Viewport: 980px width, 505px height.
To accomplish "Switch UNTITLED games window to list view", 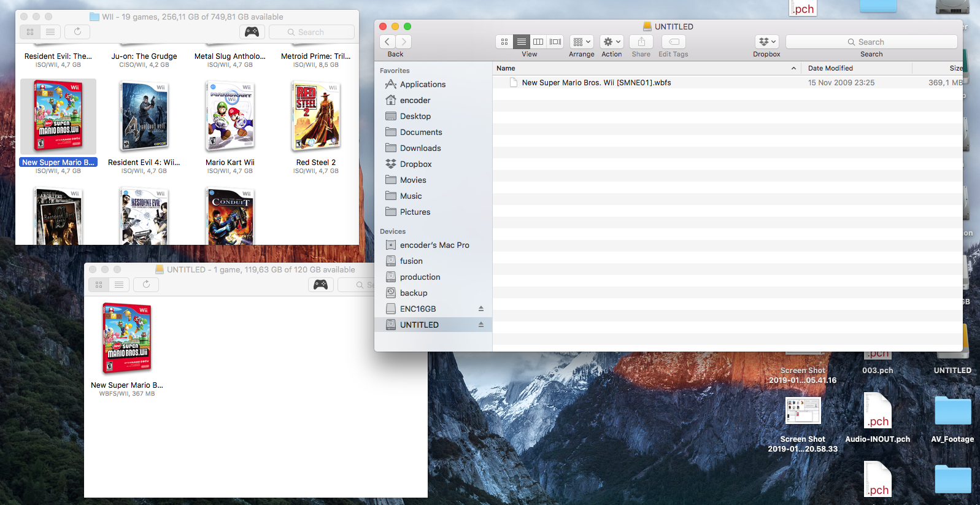I will pos(119,285).
